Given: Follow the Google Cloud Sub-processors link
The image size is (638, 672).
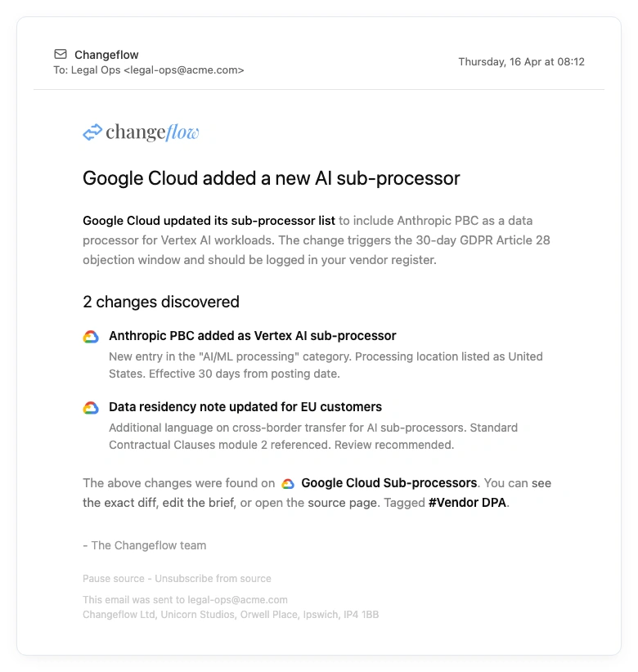Looking at the screenshot, I should click(389, 483).
